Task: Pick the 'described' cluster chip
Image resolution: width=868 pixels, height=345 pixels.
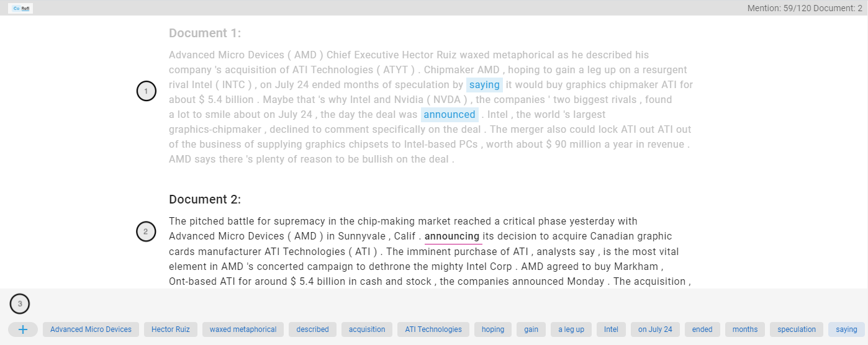Action: (x=313, y=329)
